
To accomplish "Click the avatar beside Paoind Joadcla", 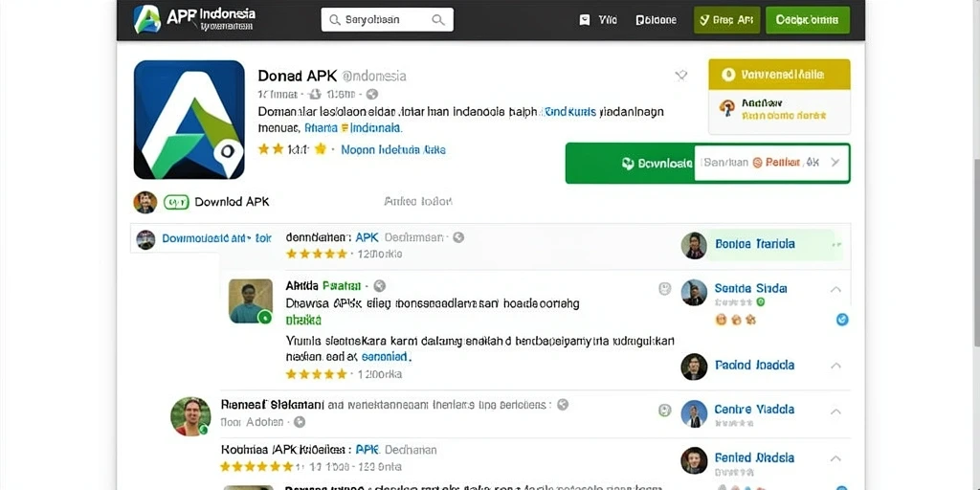I will click(694, 367).
